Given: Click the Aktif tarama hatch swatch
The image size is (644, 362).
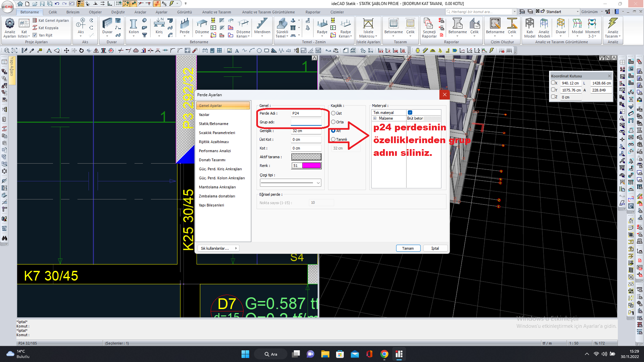Looking at the screenshot, I should 306,157.
